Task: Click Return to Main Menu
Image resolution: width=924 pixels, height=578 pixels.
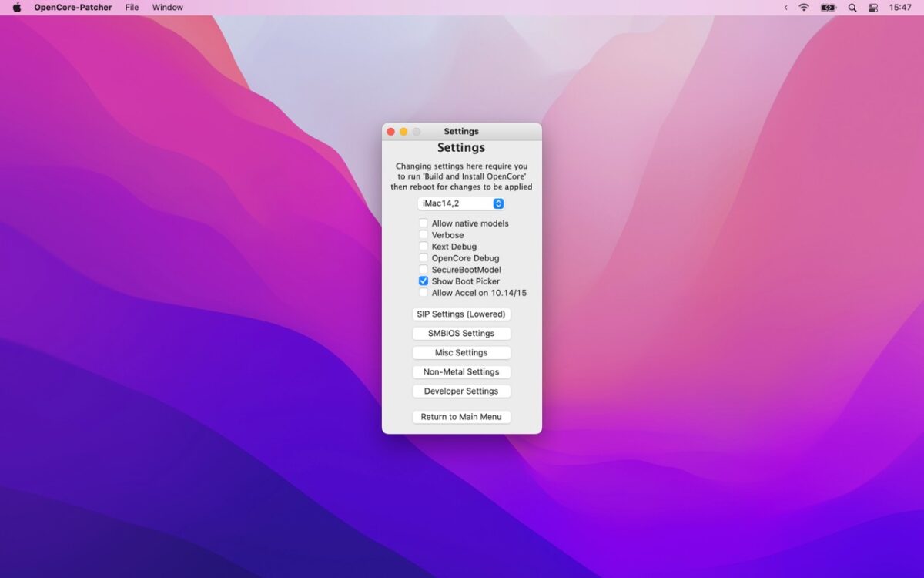Action: (x=461, y=416)
